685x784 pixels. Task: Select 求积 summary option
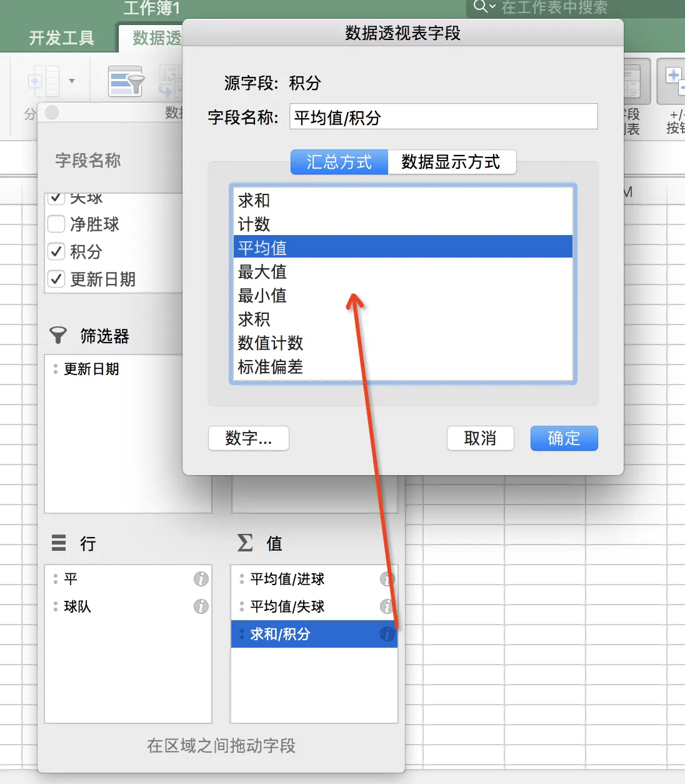(x=403, y=319)
